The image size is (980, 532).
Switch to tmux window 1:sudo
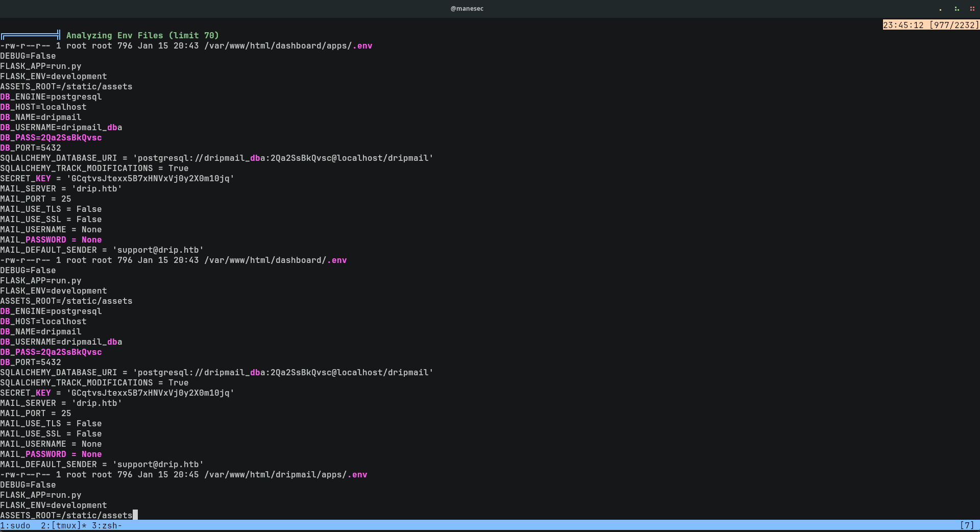[x=15, y=525]
